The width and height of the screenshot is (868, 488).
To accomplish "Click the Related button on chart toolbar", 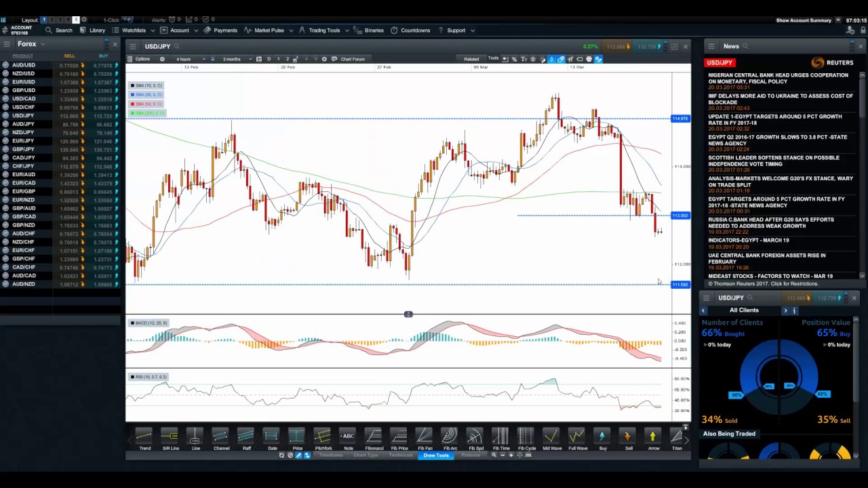I will pyautogui.click(x=471, y=59).
